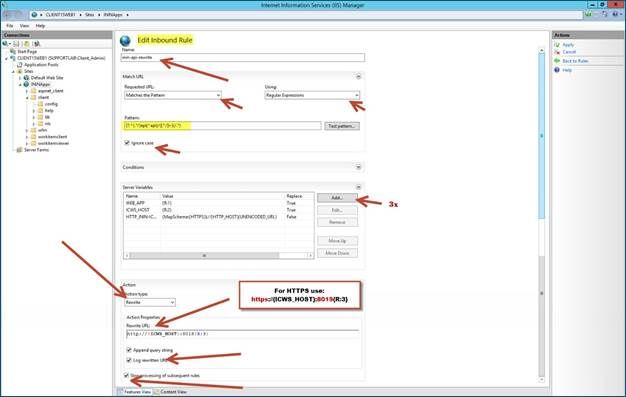Click the Help question mark icon
Image resolution: width=626 pixels, height=397 pixels.
click(x=557, y=70)
